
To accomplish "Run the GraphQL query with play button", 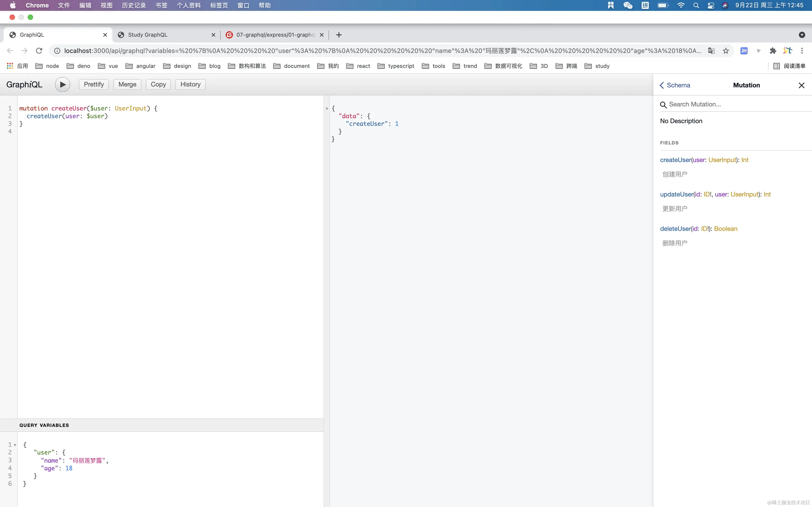I will click(62, 84).
